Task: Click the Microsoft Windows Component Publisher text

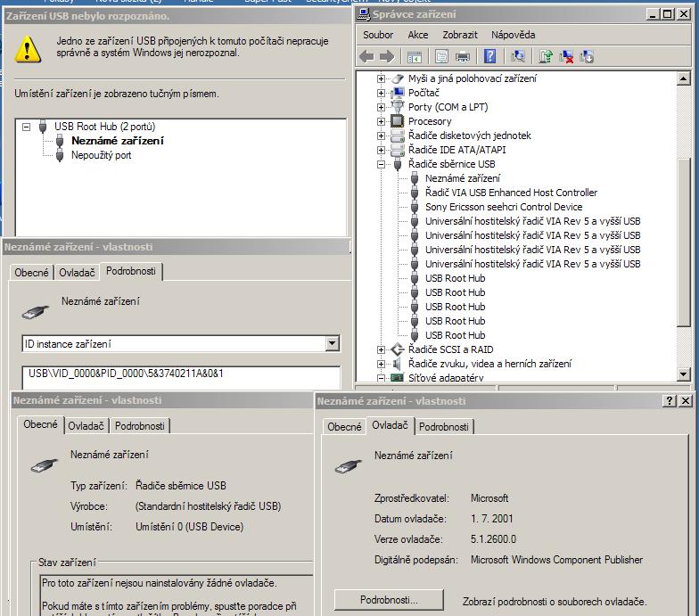Action: click(556, 560)
